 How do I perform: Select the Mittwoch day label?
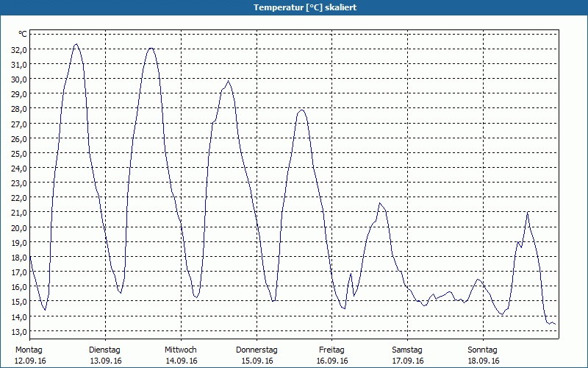(180, 350)
